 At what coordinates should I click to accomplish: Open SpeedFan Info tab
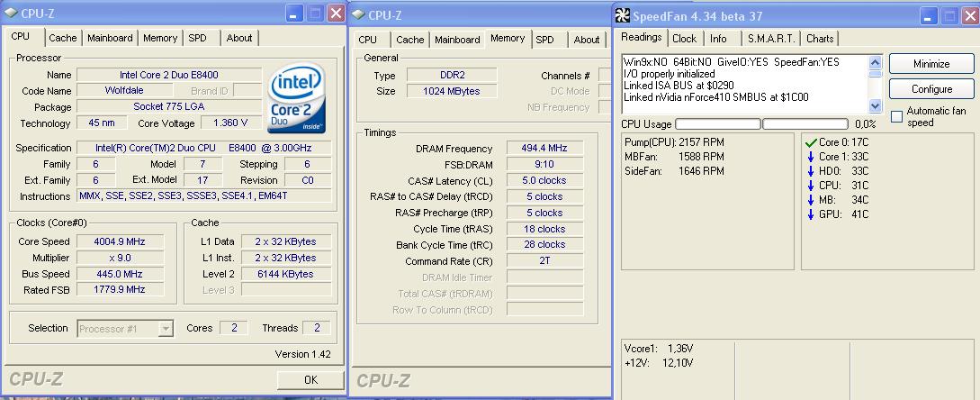coord(719,39)
